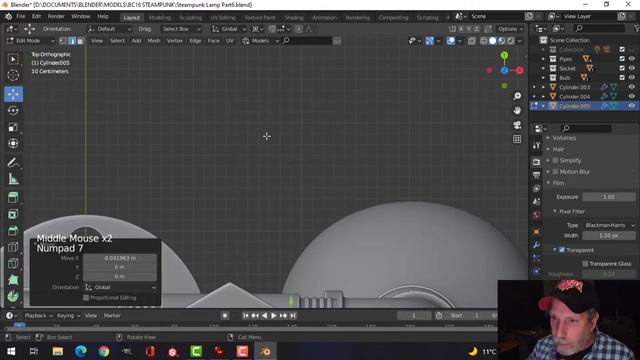
Task: Switch to face select mode
Action: click(x=80, y=41)
